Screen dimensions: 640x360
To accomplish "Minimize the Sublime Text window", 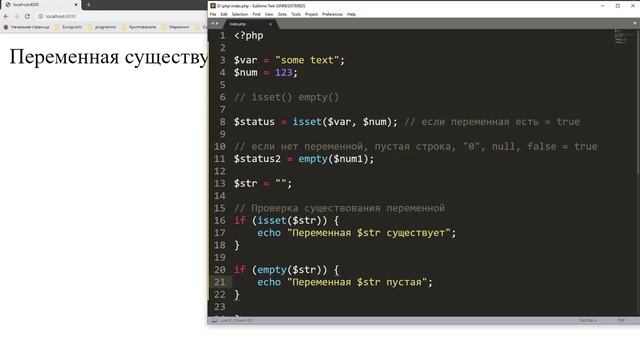I will pyautogui.click(x=602, y=6).
